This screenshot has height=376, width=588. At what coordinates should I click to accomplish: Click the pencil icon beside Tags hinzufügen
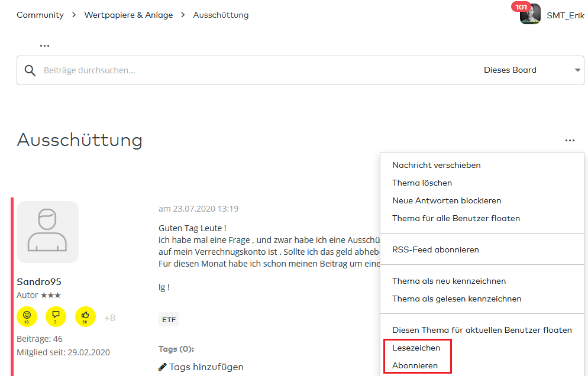coord(163,367)
